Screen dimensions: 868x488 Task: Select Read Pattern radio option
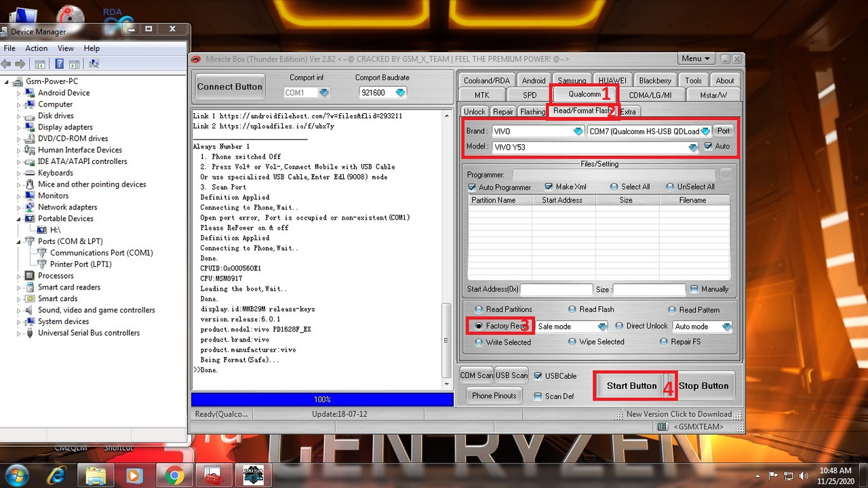[x=672, y=310]
